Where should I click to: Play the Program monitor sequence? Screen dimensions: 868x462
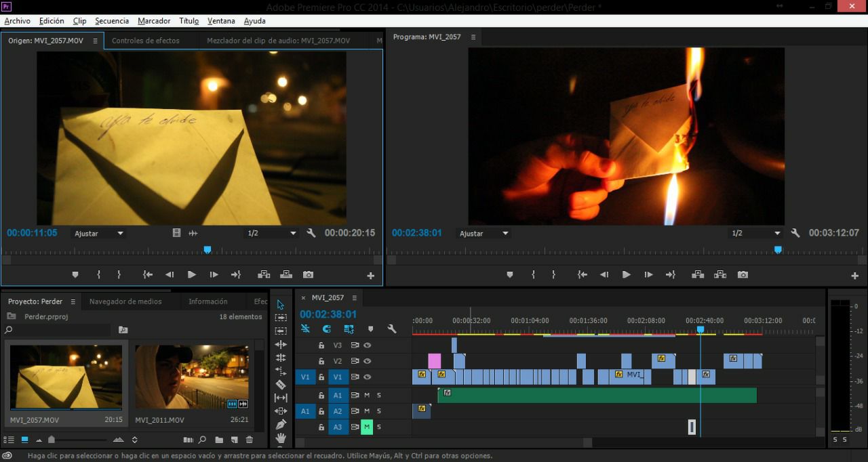[626, 274]
